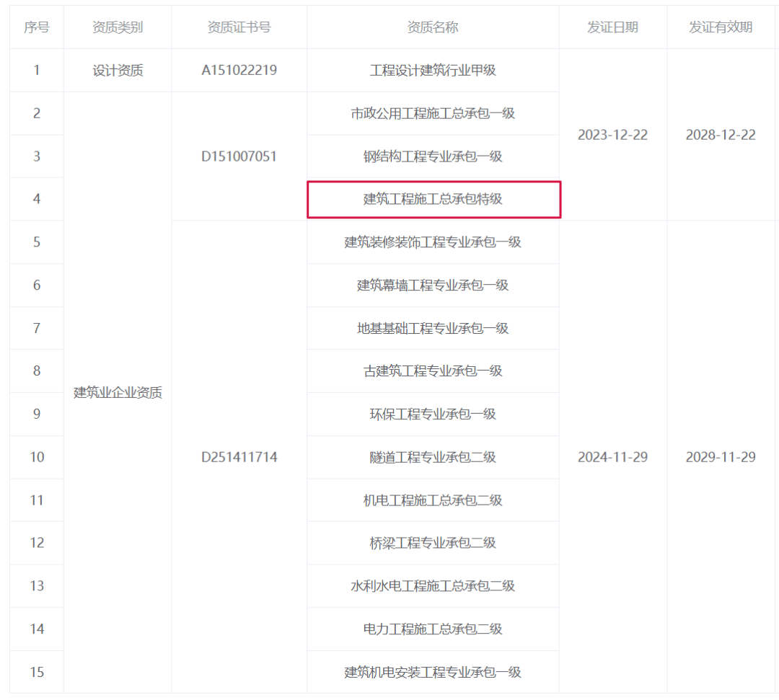The width and height of the screenshot is (779, 700).
Task: Click the 发证有效期 column header
Action: click(x=721, y=27)
